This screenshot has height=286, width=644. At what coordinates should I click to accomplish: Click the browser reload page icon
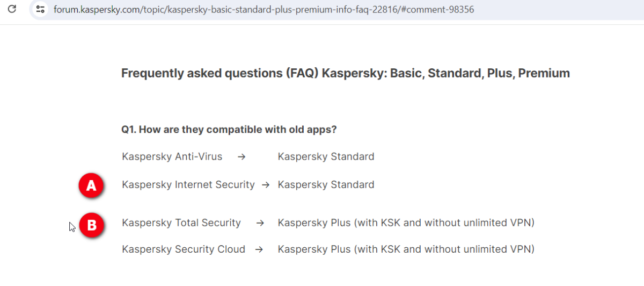pos(12,9)
